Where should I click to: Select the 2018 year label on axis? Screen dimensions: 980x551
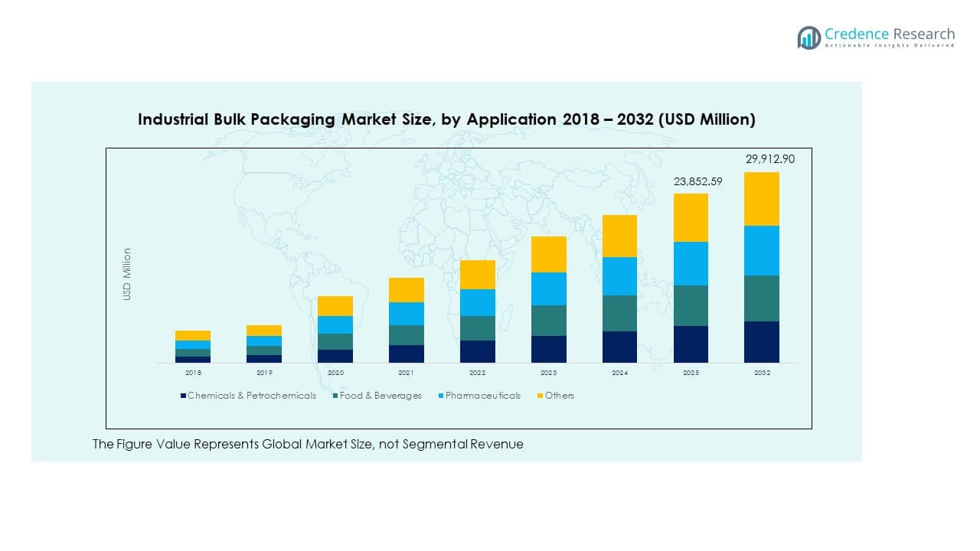(193, 373)
